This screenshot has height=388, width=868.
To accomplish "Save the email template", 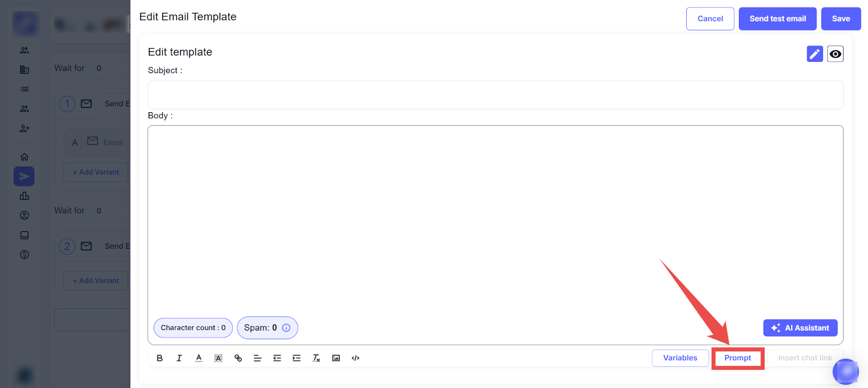I will (x=840, y=19).
